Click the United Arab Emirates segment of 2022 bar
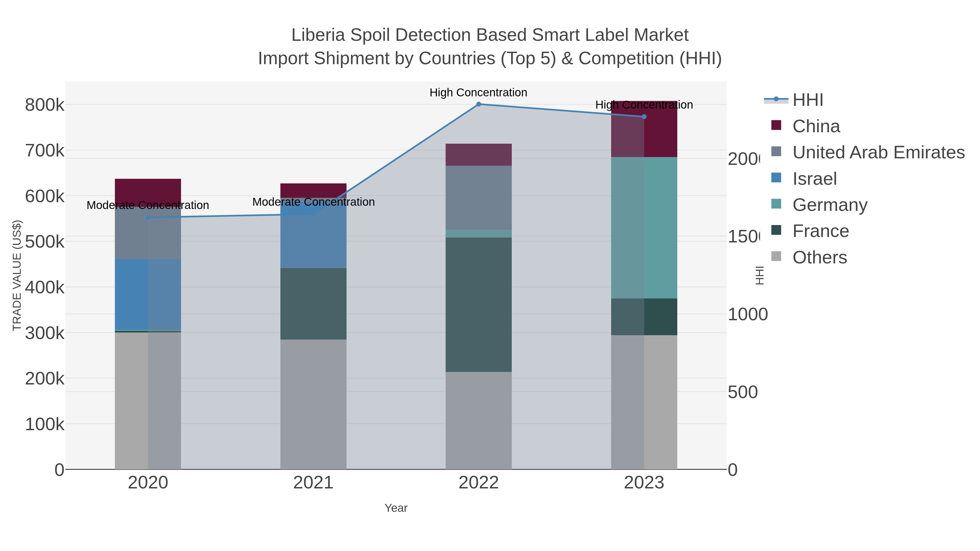The image size is (980, 551). (x=479, y=198)
